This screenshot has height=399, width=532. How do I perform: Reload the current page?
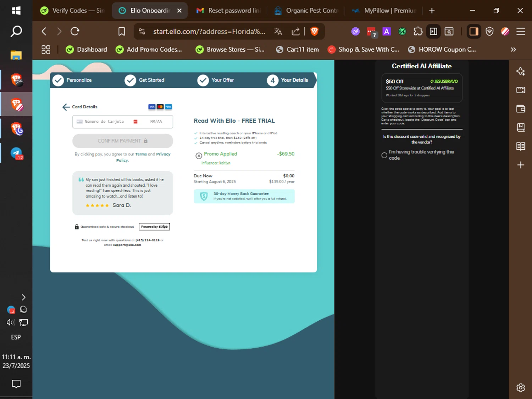75,32
